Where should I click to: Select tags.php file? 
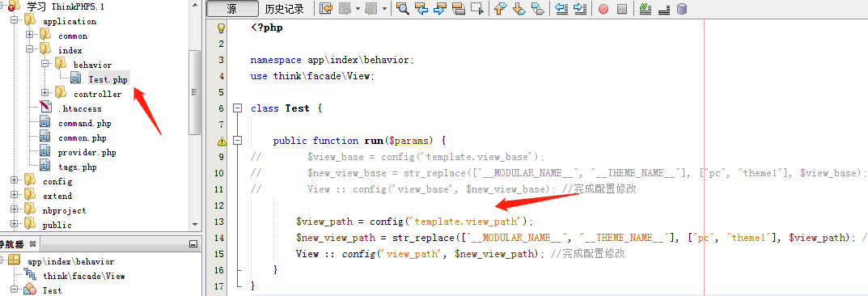78,167
